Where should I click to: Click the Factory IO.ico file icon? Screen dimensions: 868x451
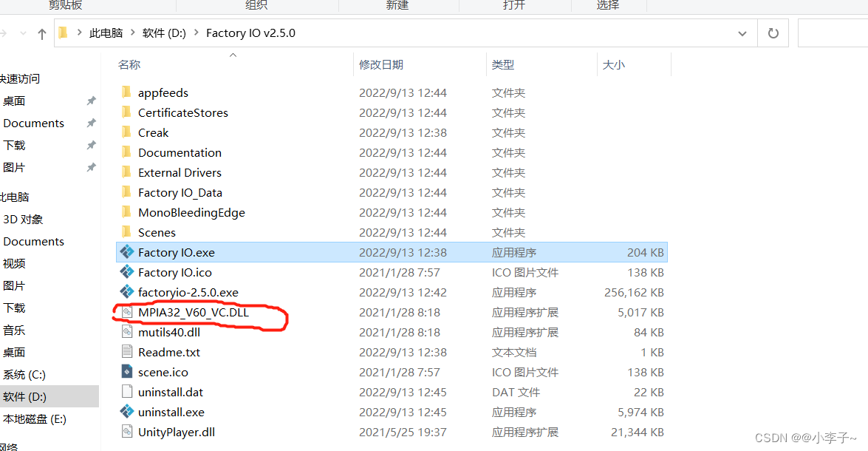pos(127,272)
